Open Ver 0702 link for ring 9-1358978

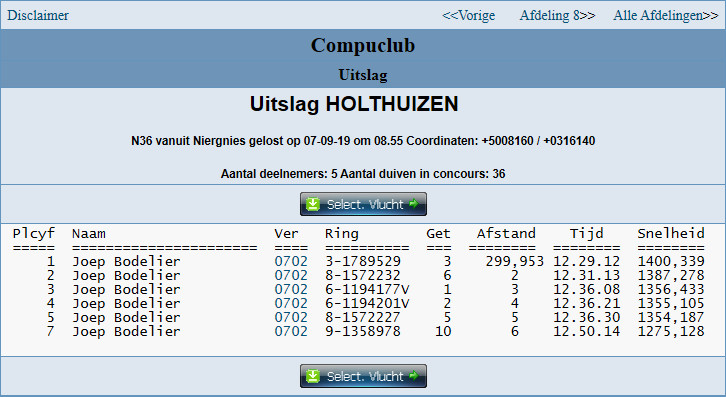(291, 331)
